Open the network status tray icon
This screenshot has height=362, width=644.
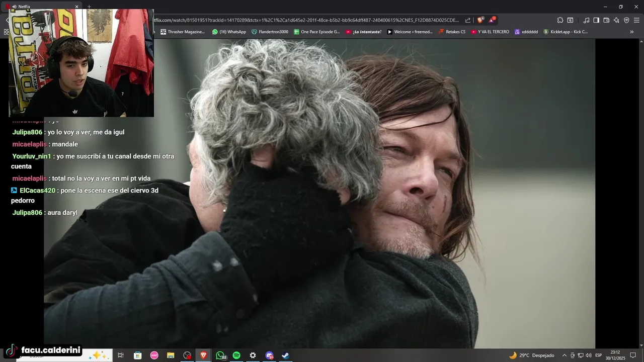(x=581, y=355)
